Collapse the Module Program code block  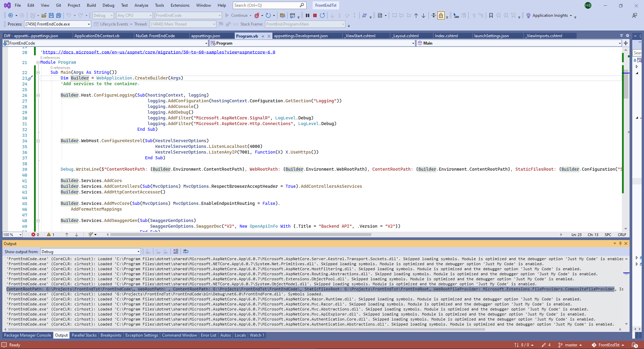click(38, 62)
